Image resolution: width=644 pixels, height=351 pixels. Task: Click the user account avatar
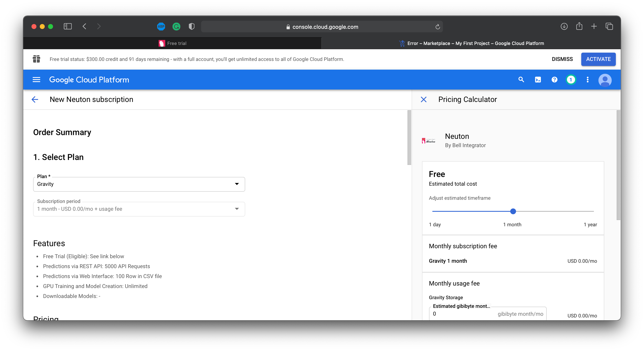pos(605,80)
